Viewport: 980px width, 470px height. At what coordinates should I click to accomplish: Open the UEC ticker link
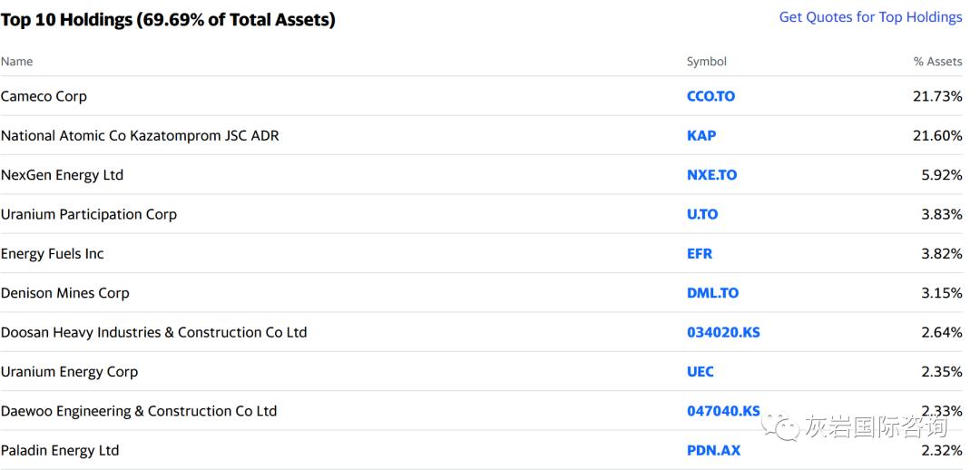click(x=700, y=372)
